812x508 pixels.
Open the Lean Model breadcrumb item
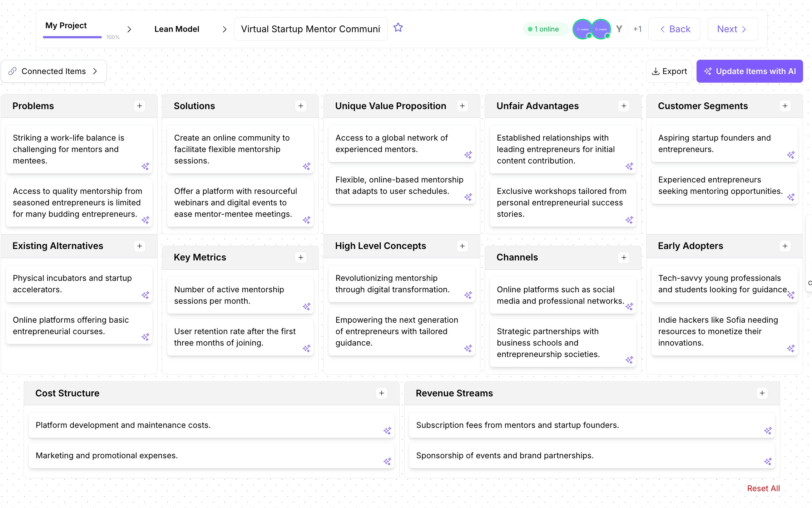pyautogui.click(x=177, y=29)
